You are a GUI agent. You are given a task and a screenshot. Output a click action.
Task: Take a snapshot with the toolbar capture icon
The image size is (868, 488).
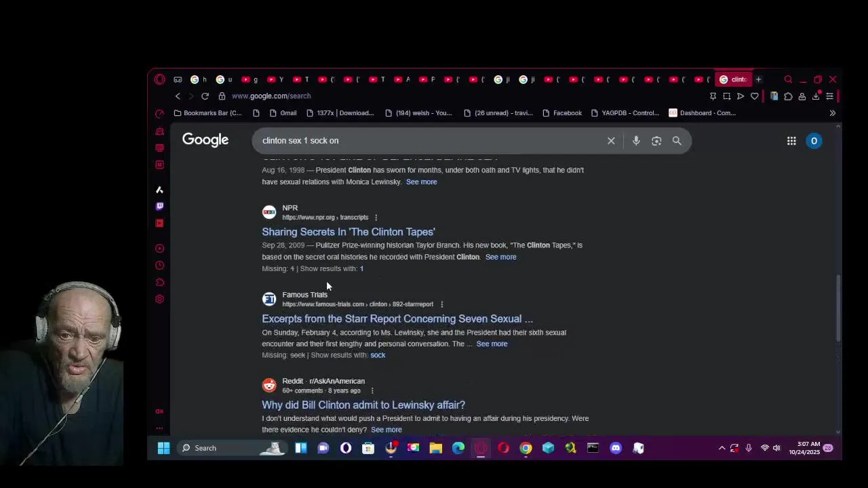[726, 96]
